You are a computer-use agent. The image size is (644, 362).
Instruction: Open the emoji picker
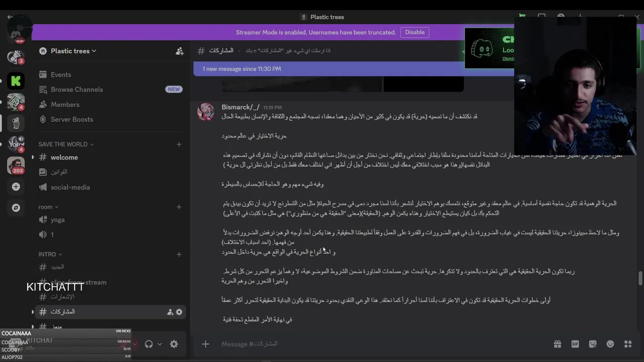tap(610, 344)
